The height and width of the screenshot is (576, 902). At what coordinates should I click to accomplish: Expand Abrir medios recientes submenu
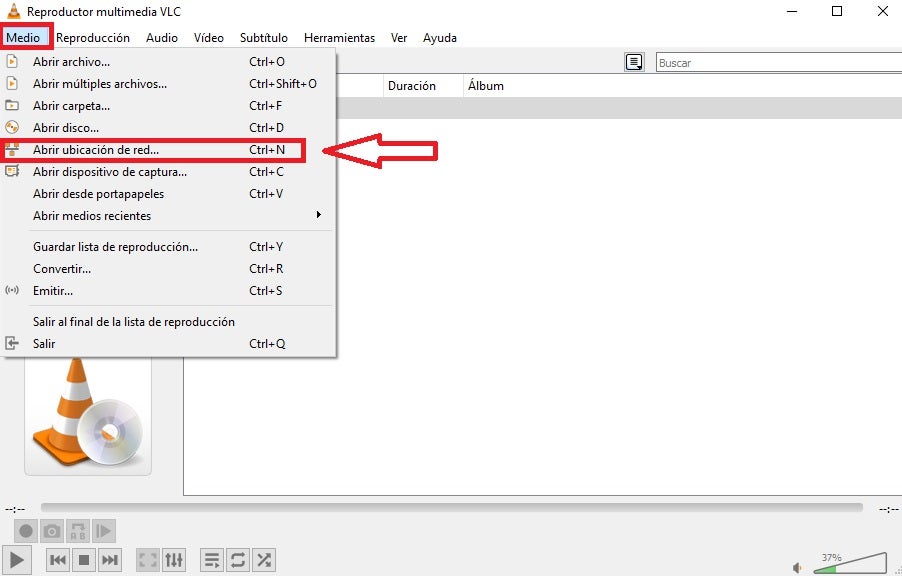[x=168, y=216]
